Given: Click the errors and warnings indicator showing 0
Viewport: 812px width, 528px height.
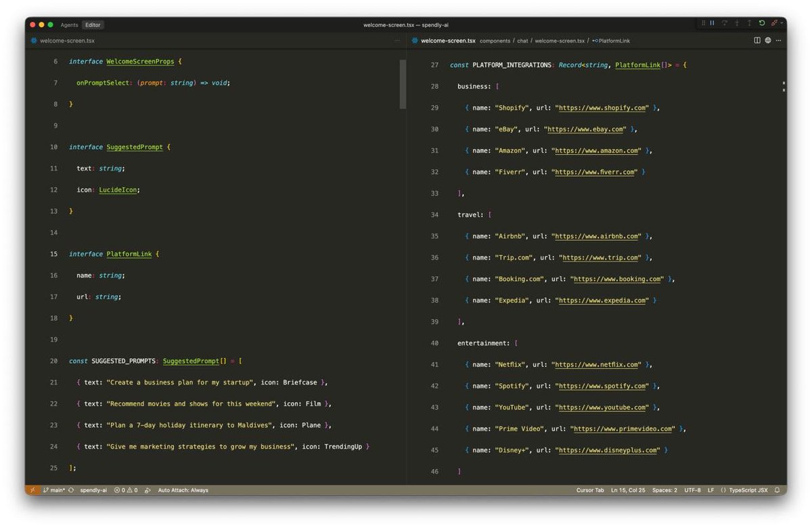Looking at the screenshot, I should click(122, 490).
